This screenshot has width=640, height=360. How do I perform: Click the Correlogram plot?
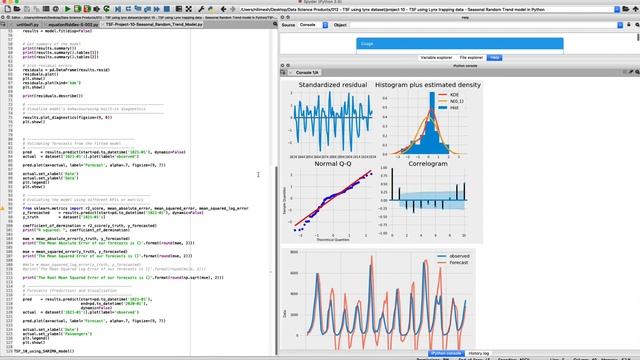click(x=428, y=200)
